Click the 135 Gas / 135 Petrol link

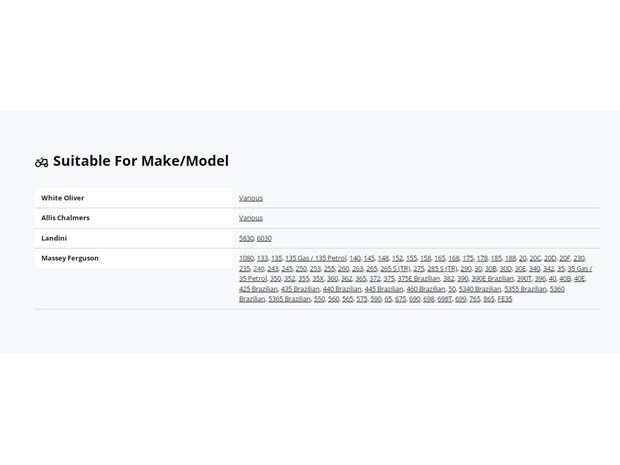click(x=316, y=258)
